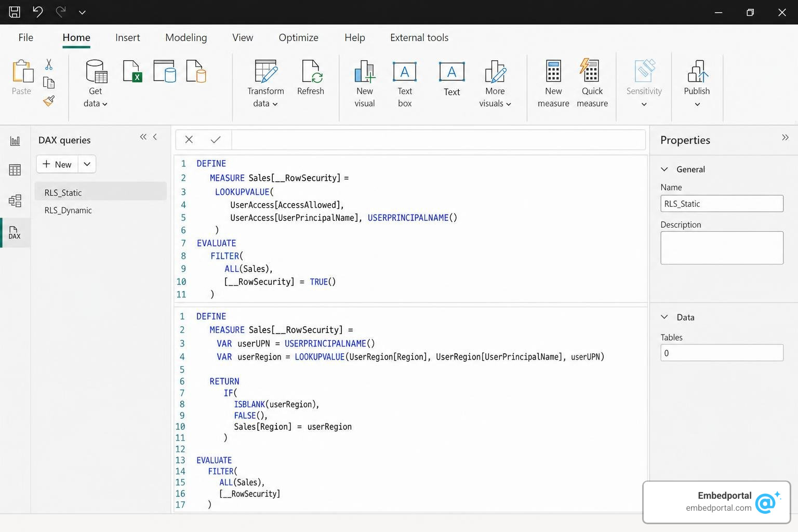Click the Quick measure icon
The height and width of the screenshot is (532, 798).
[590, 71]
